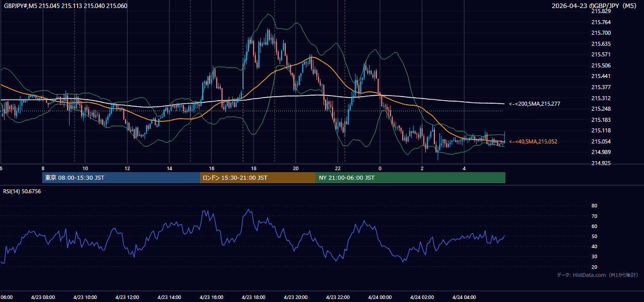Click RSI scale value 20
Viewport: 644px width, 302px height.
pos(594,267)
